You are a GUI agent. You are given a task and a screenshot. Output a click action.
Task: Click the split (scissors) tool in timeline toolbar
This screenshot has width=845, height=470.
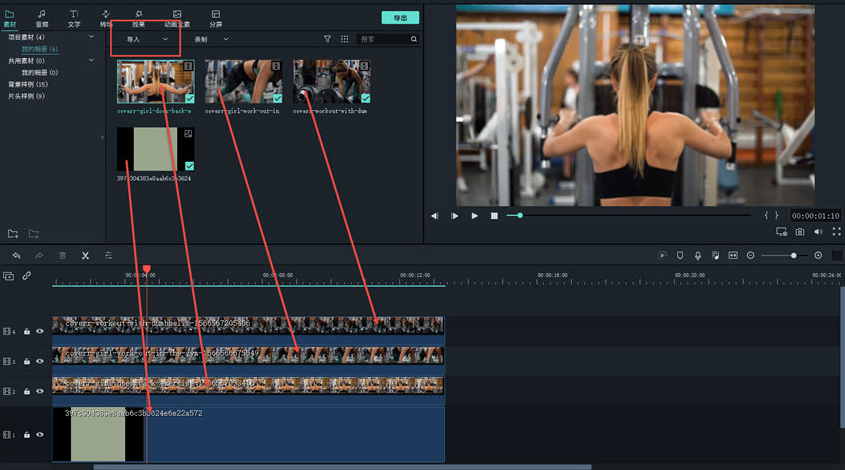click(x=85, y=256)
